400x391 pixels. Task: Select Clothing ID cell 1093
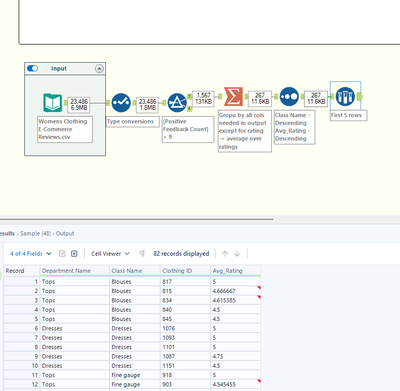pos(185,338)
